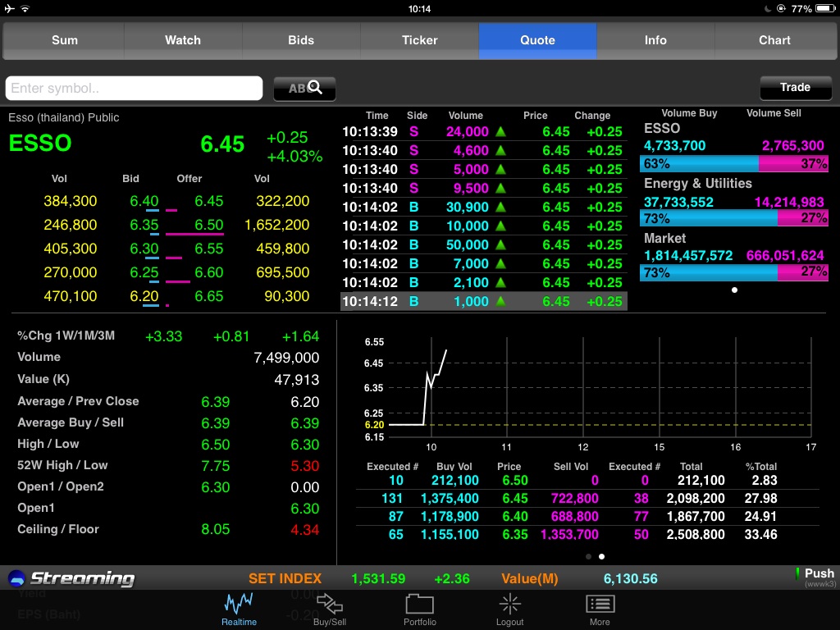Open the More list icon
840x630 pixels.
click(600, 605)
